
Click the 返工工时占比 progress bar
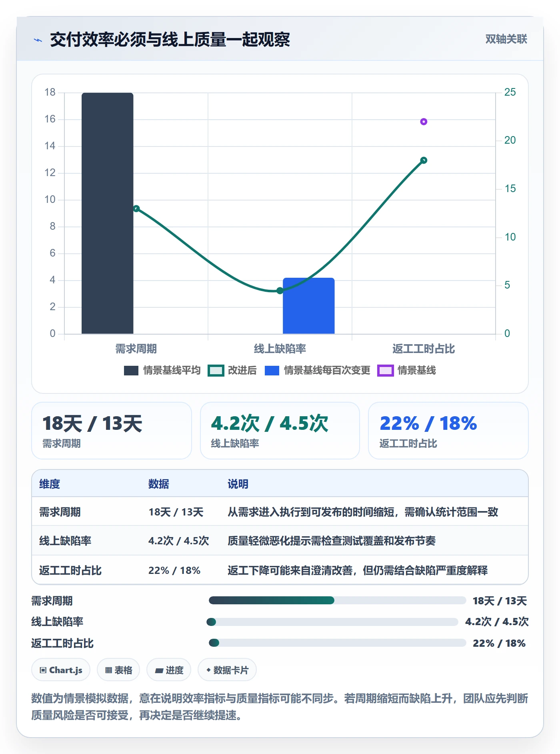pyautogui.click(x=338, y=643)
